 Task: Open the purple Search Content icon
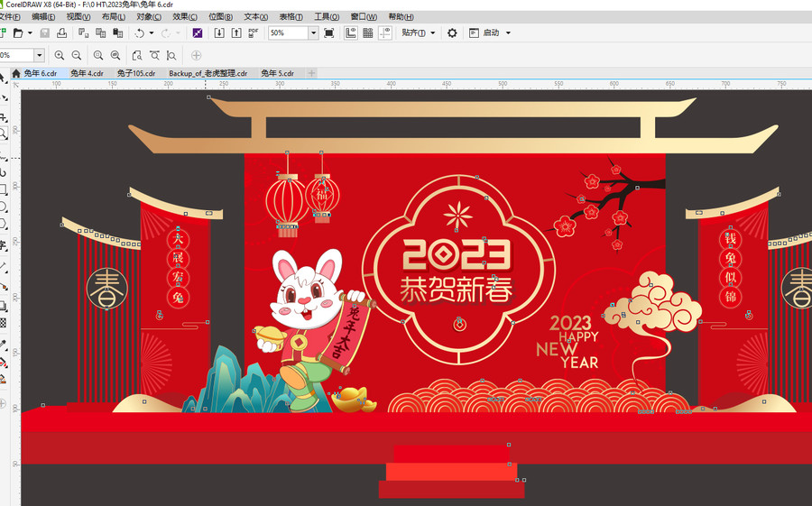click(x=198, y=33)
